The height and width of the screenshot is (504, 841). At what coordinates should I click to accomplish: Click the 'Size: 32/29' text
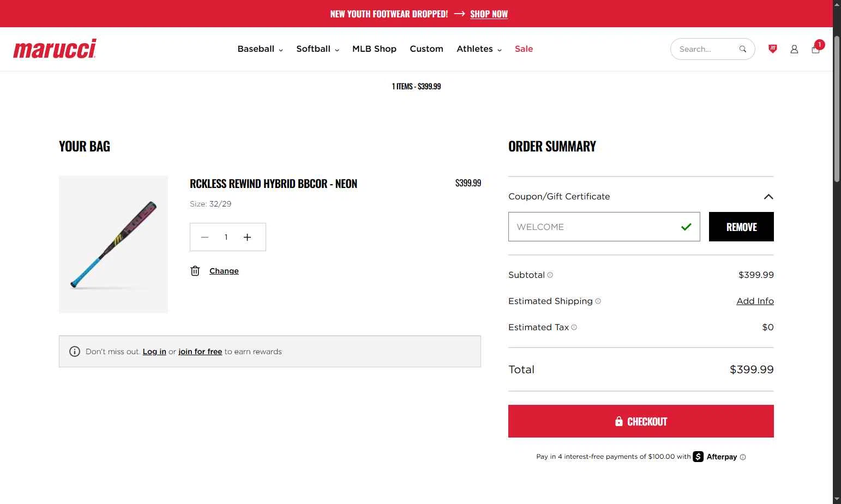211,204
